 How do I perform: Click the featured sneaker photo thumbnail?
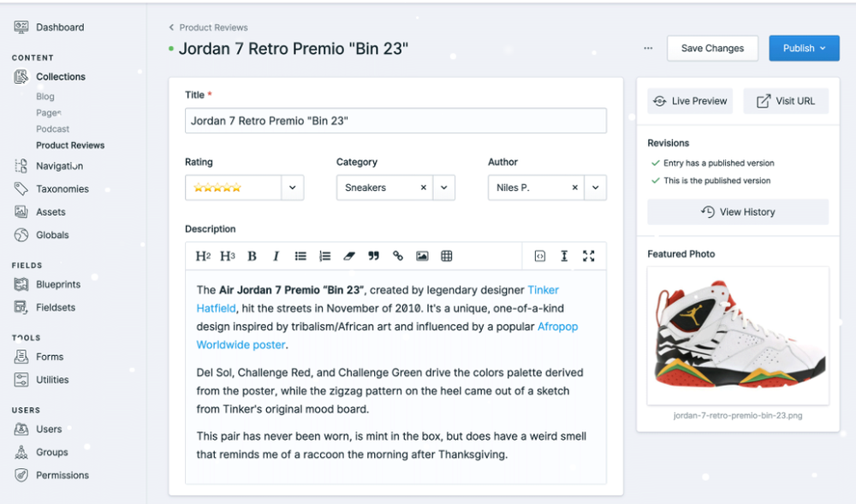click(x=738, y=335)
